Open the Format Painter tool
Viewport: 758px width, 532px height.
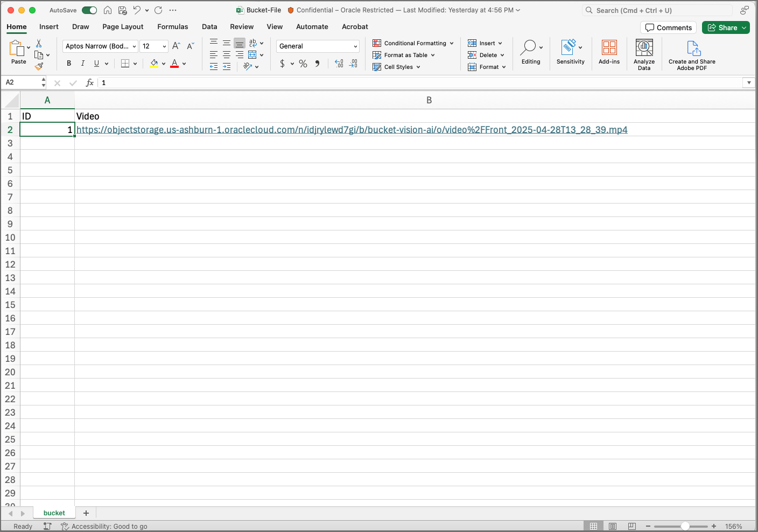tap(39, 66)
